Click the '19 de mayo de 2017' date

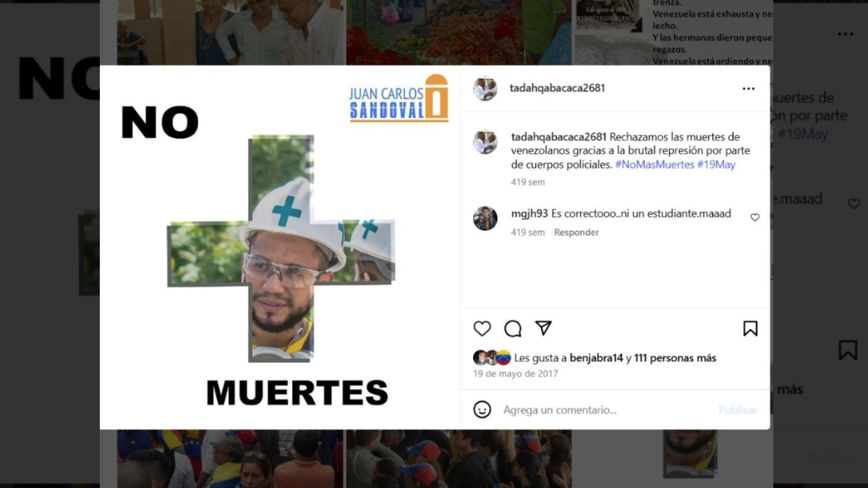tap(516, 374)
